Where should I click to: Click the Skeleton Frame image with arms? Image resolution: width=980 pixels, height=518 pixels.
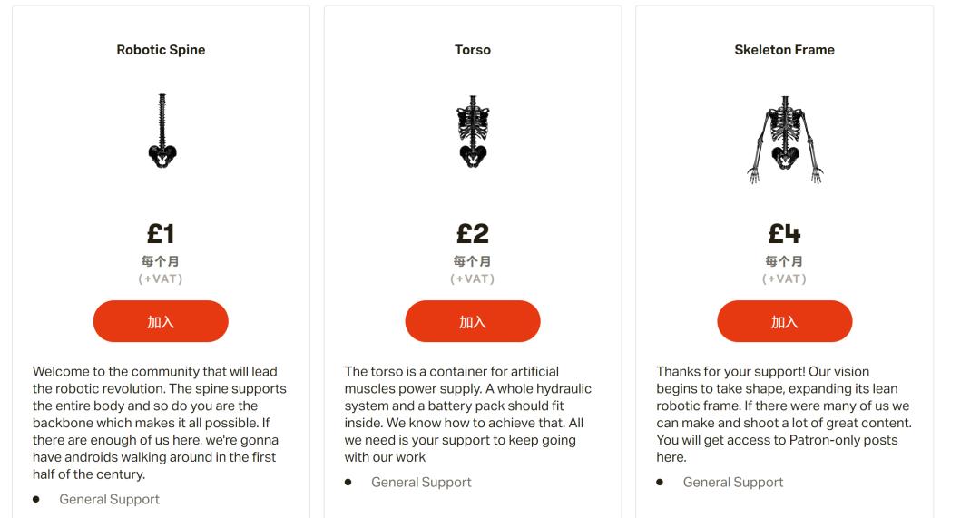[x=785, y=140]
